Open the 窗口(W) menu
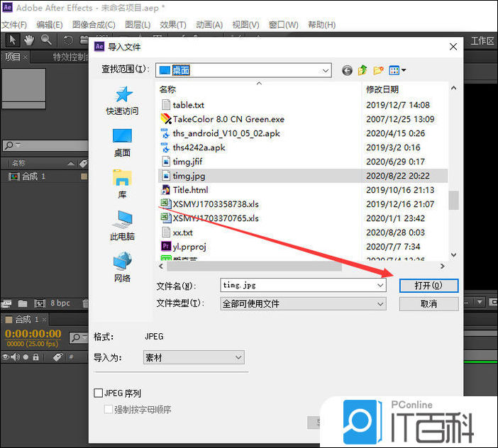Image resolution: width=498 pixels, height=448 pixels. 283,25
